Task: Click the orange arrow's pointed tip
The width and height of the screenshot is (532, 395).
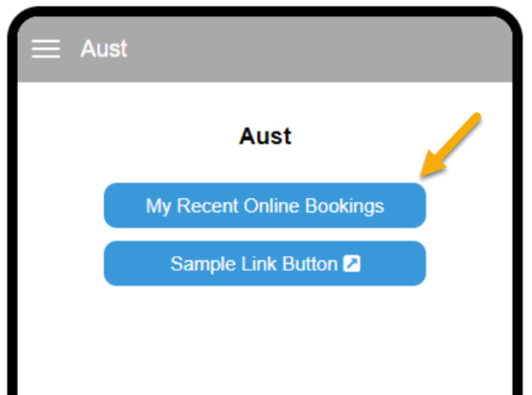Action: coord(423,174)
